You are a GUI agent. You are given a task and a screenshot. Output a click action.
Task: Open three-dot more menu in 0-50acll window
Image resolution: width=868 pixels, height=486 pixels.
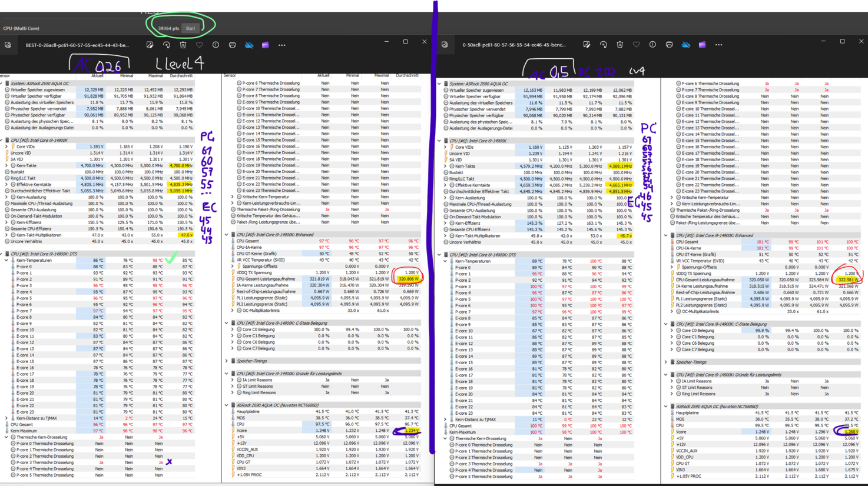(718, 45)
